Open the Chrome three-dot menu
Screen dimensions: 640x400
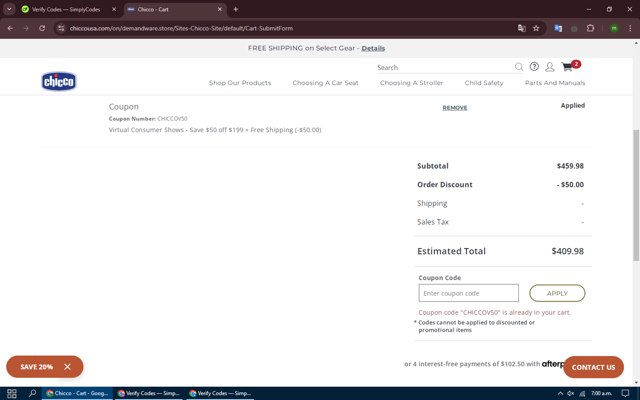tap(630, 28)
